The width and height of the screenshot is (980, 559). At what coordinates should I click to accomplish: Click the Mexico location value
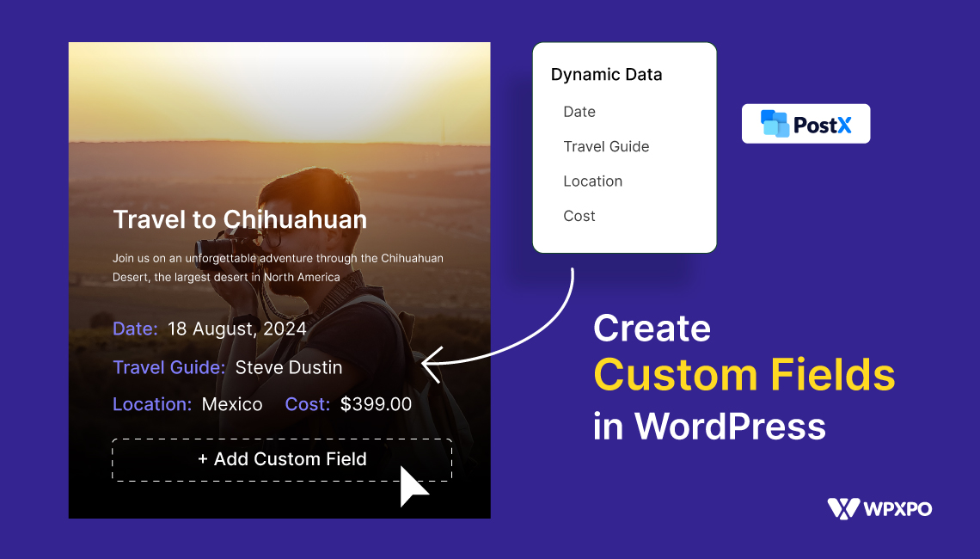[x=232, y=404]
